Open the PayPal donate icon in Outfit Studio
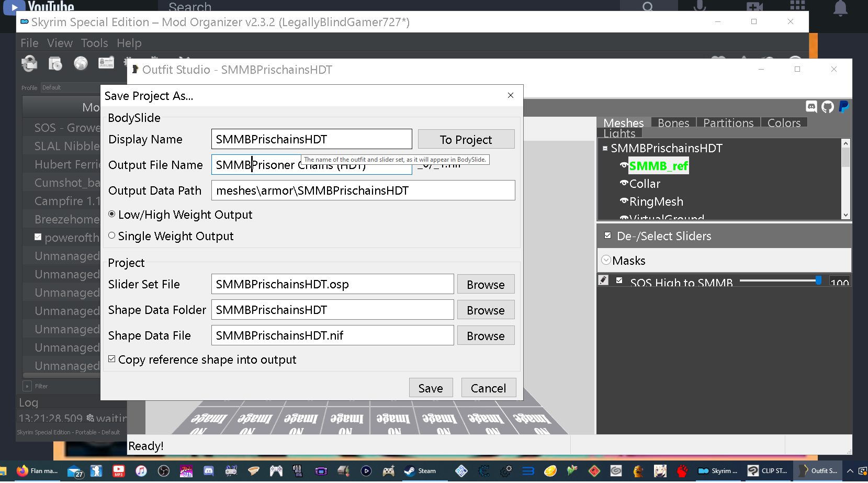Image resolution: width=868 pixels, height=483 pixels. (x=843, y=107)
